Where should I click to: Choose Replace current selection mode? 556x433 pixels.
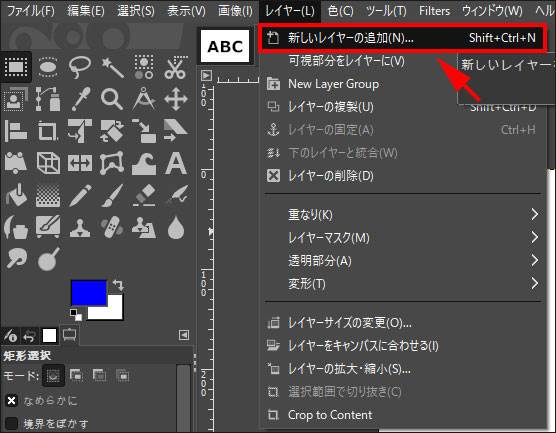coord(53,375)
